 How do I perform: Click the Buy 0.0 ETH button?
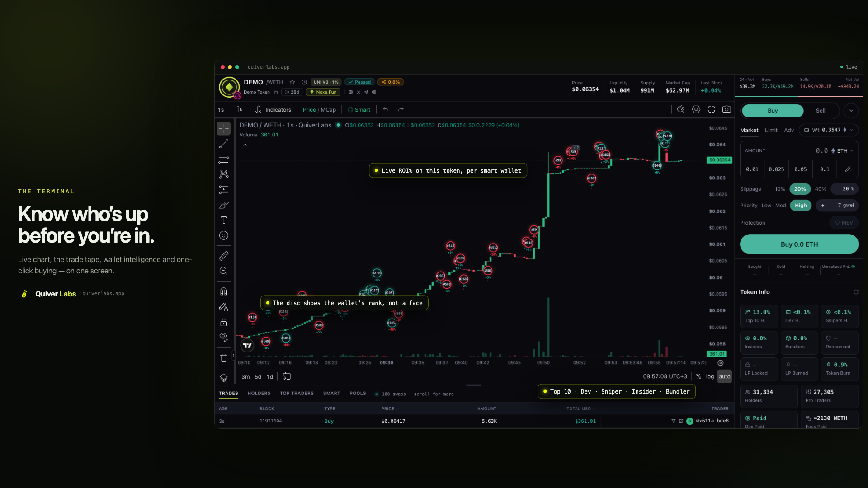(x=799, y=244)
